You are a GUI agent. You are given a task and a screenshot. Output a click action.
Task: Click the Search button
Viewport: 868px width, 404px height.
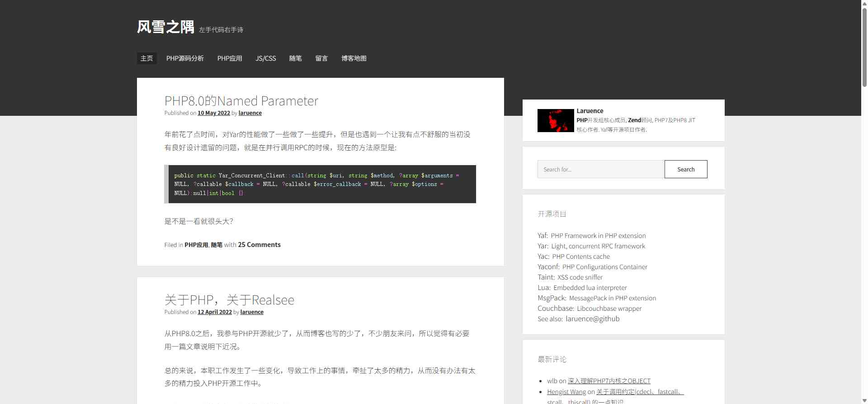(x=685, y=169)
